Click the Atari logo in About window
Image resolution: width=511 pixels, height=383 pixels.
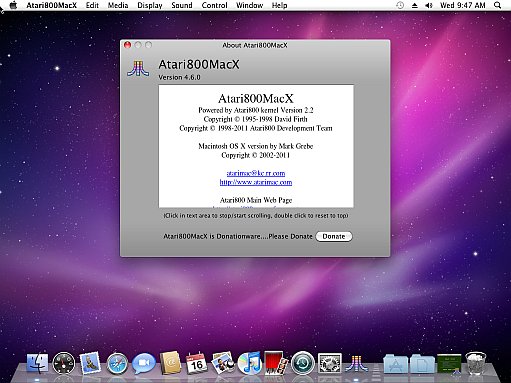coord(138,68)
